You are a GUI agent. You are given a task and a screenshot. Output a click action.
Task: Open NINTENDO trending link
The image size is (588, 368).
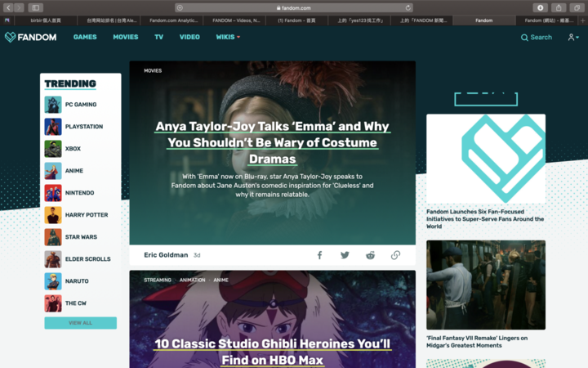click(x=79, y=193)
